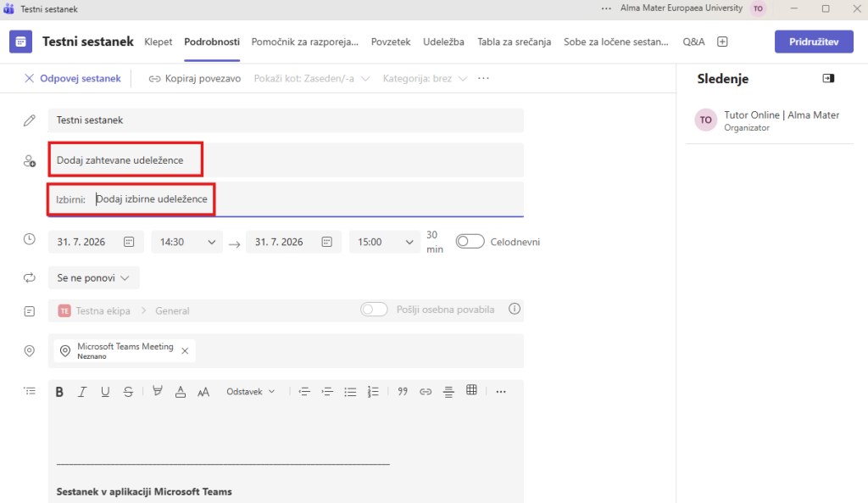Insert a bulleted list
The width and height of the screenshot is (868, 503).
(x=350, y=392)
